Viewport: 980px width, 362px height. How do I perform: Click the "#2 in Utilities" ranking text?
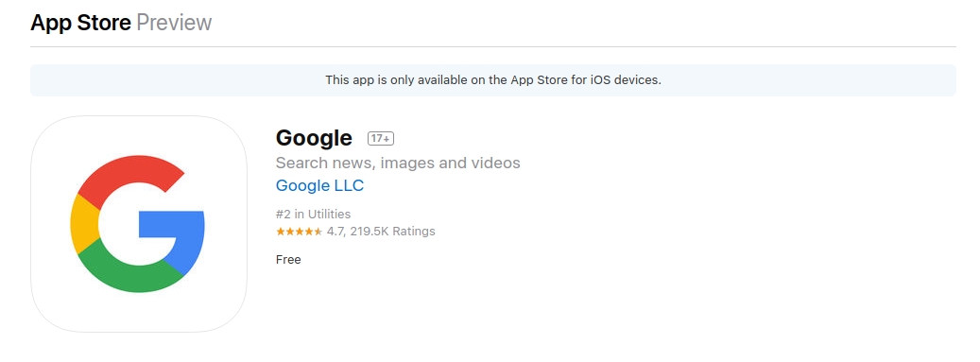tap(313, 215)
